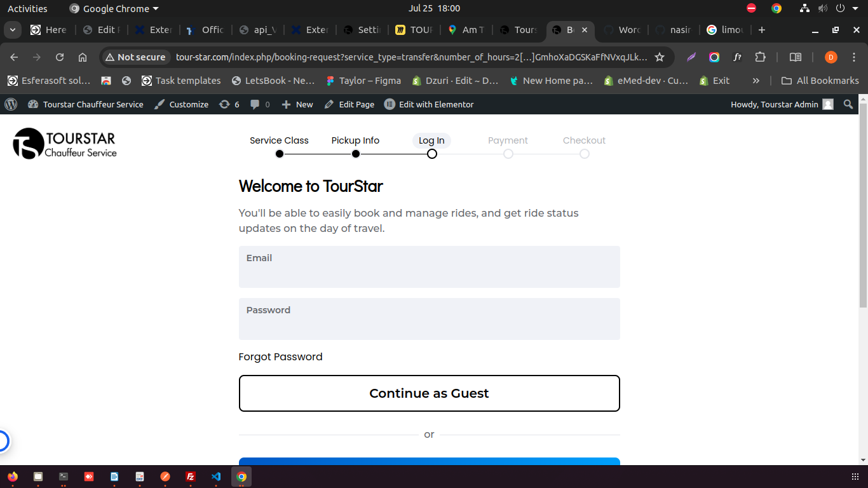Open the updates icon showing 6
868x488 pixels.
(x=229, y=104)
